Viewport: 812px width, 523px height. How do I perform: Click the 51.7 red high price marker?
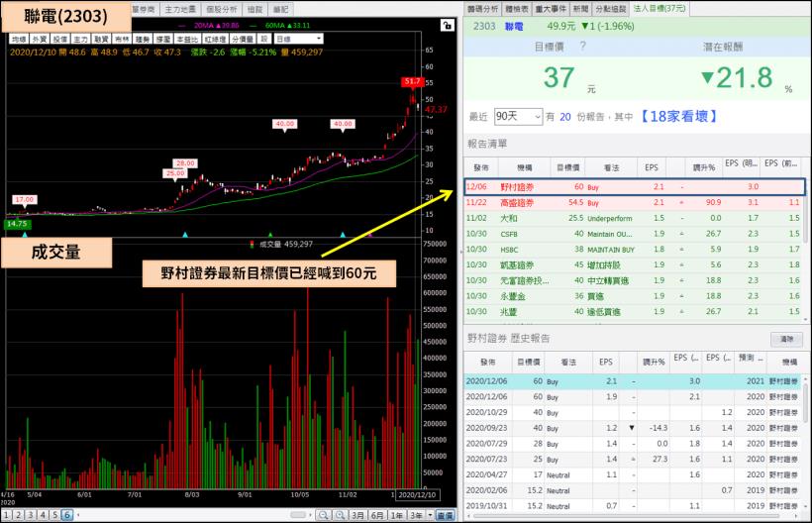(x=413, y=81)
